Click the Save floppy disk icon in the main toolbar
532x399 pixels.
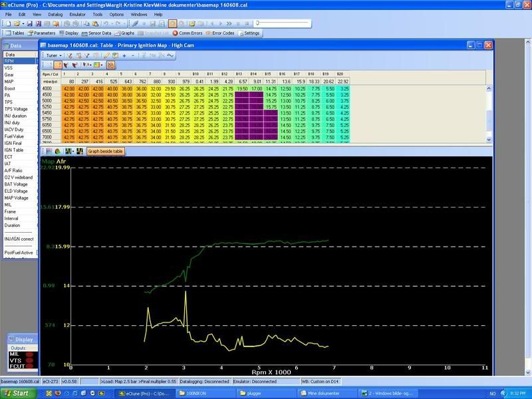point(29,23)
